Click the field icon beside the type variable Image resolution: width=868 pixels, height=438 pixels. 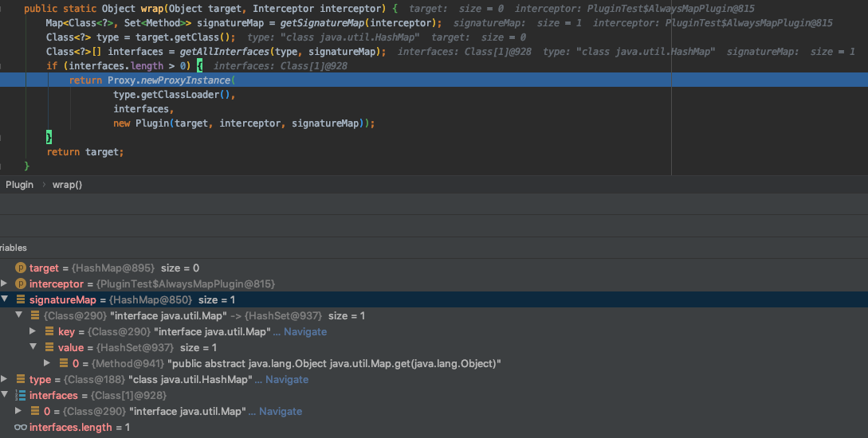pyautogui.click(x=21, y=379)
